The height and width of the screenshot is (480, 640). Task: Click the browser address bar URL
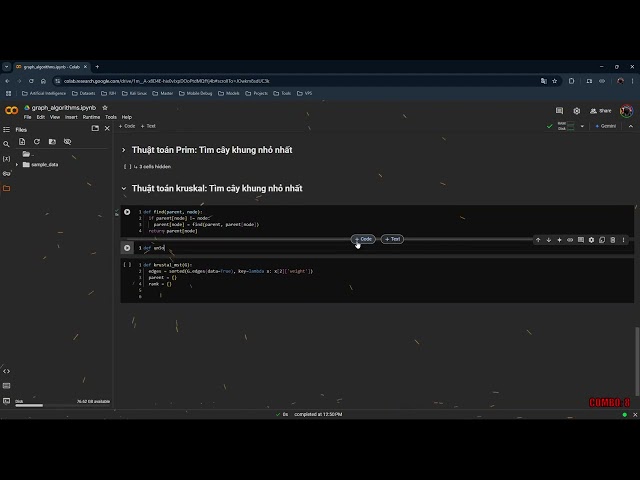[x=167, y=81]
